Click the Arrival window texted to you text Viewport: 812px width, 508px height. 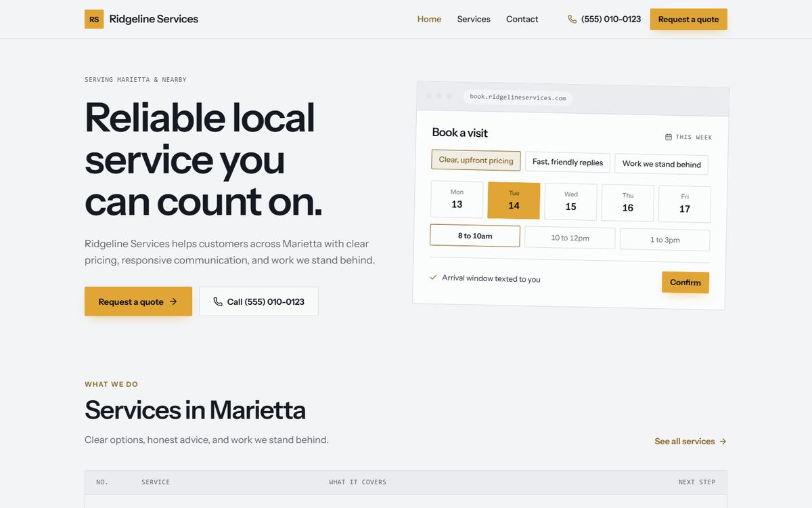(x=491, y=278)
